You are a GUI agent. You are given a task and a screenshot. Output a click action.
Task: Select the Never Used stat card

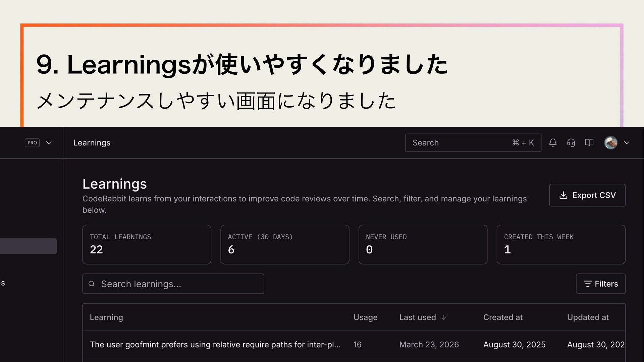pyautogui.click(x=423, y=244)
